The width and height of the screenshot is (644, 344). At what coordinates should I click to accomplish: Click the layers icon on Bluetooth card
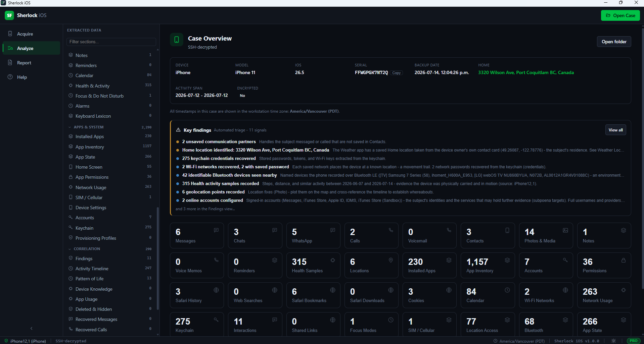[565, 320]
